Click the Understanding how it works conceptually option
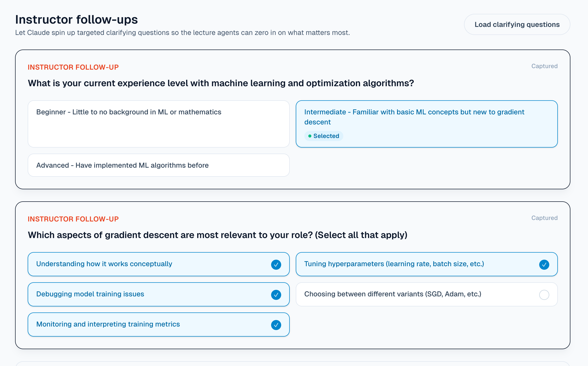The image size is (588, 366). point(104,264)
